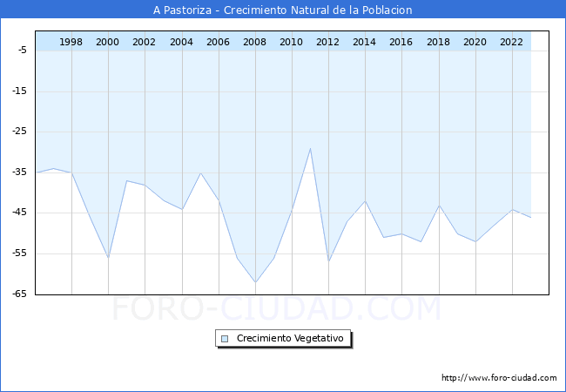Click the -55 y-axis value

19,253
